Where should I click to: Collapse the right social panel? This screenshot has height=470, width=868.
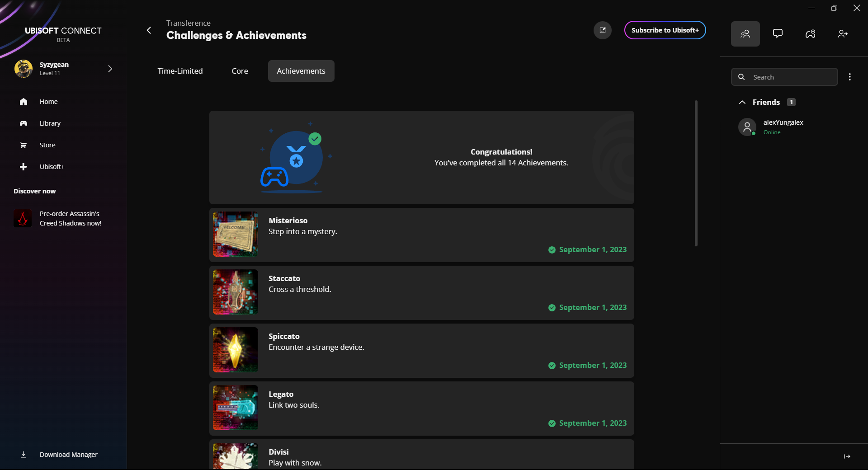(x=847, y=456)
